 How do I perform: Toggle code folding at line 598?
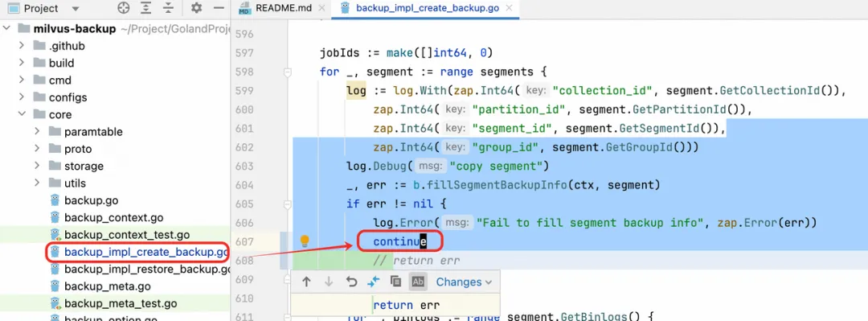pos(287,72)
